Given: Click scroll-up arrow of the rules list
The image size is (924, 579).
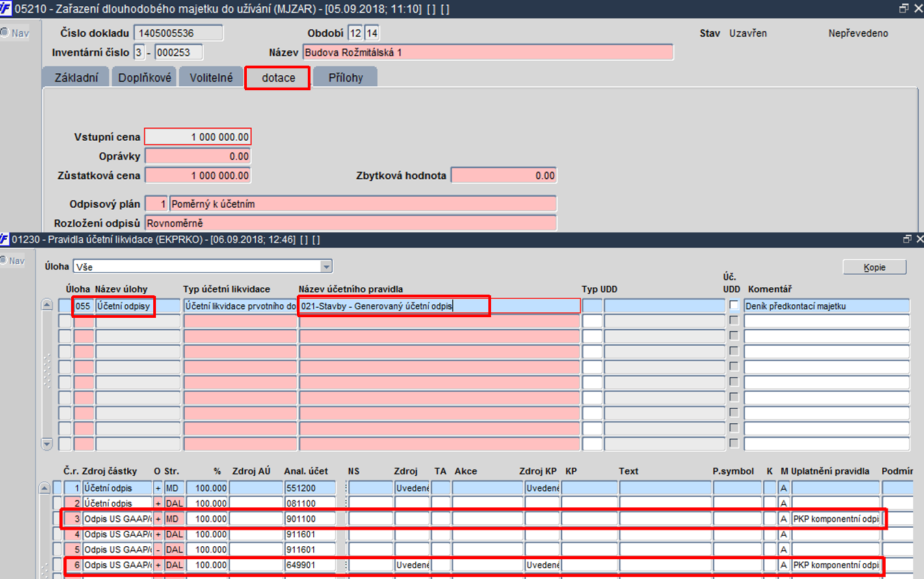Looking at the screenshot, I should pos(47,305).
